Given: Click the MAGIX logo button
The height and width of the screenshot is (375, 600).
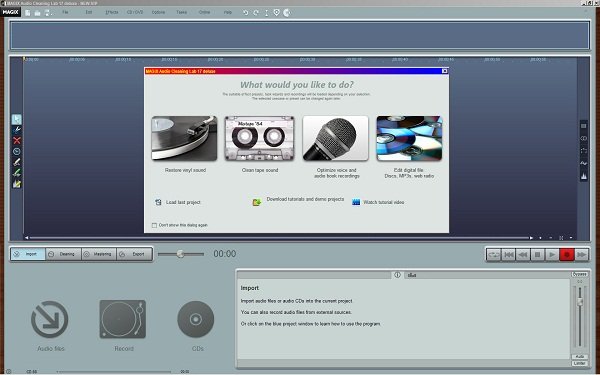Looking at the screenshot, I should [11, 12].
